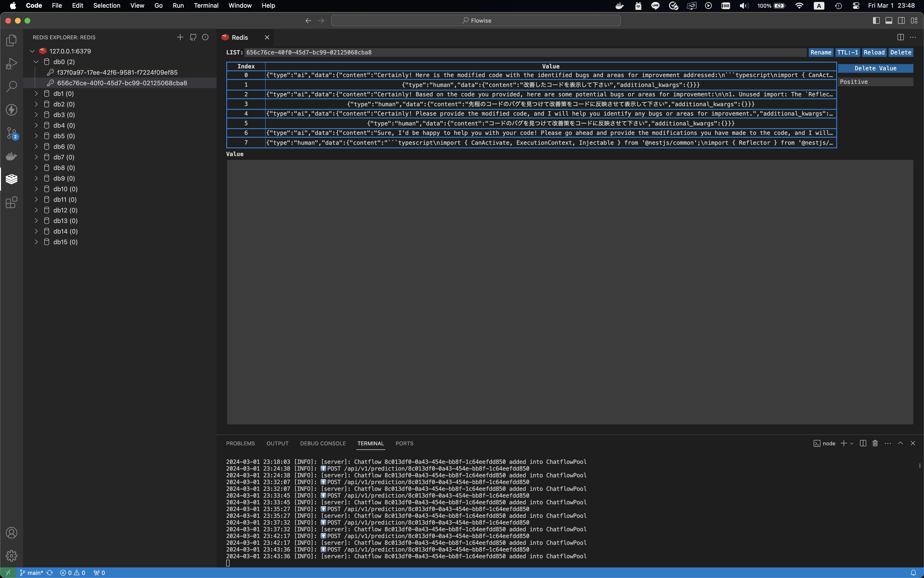This screenshot has height=578, width=924.
Task: Open the lightning bolt activity bar view
Action: pyautogui.click(x=12, y=110)
